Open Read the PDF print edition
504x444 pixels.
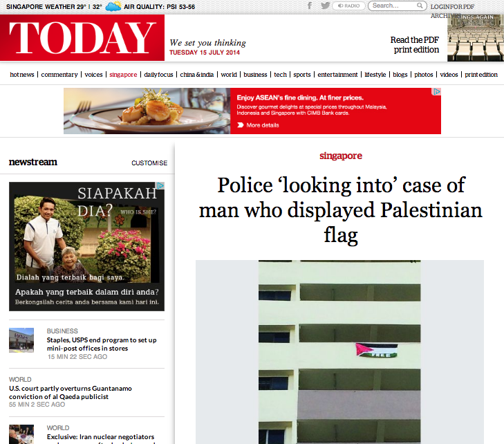[x=415, y=45]
